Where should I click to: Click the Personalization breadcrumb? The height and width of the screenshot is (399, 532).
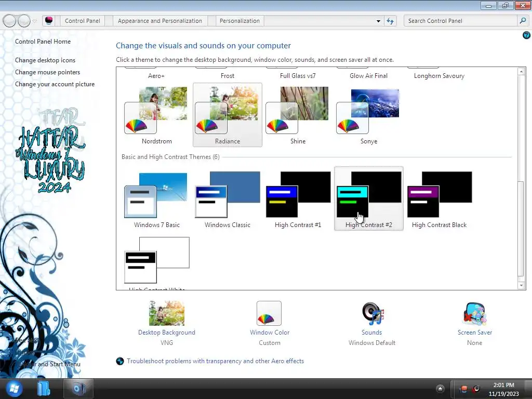(240, 21)
